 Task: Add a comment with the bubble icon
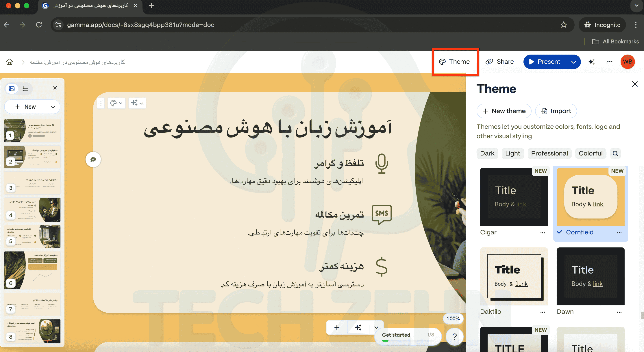(93, 159)
